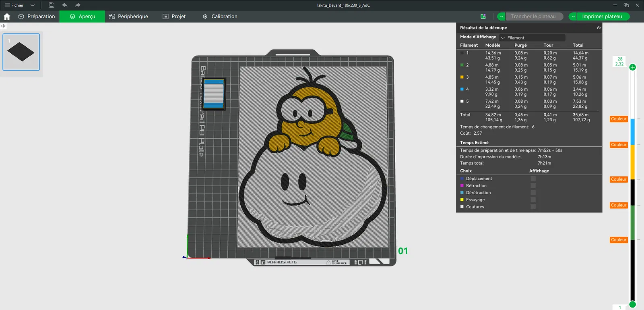This screenshot has height=310, width=644.
Task: Show Coutures by ticking its checkbox
Action: pos(533,207)
